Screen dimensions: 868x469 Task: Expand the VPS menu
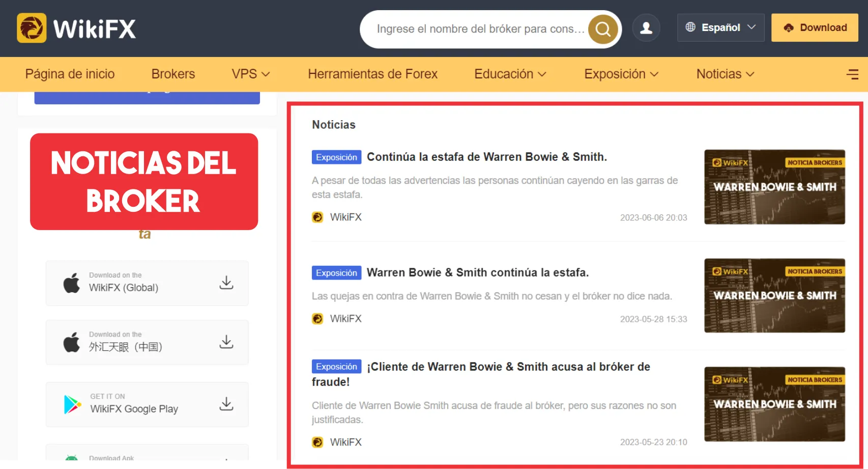click(250, 74)
